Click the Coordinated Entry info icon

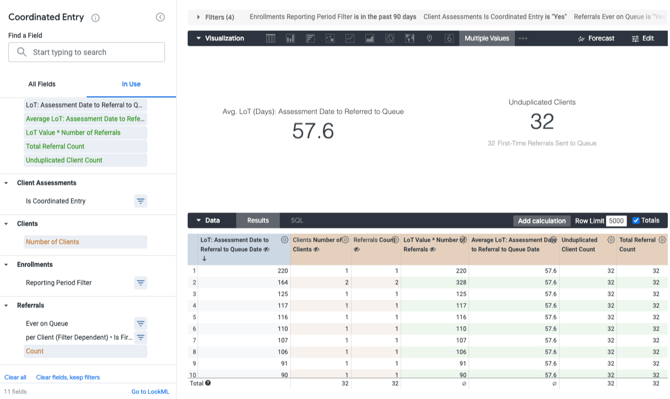96,18
